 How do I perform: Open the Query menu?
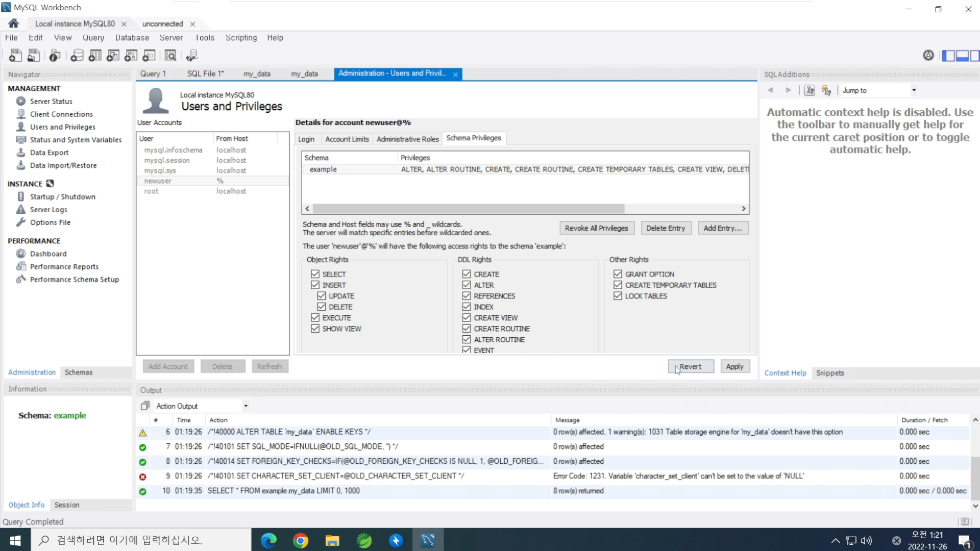(x=93, y=38)
